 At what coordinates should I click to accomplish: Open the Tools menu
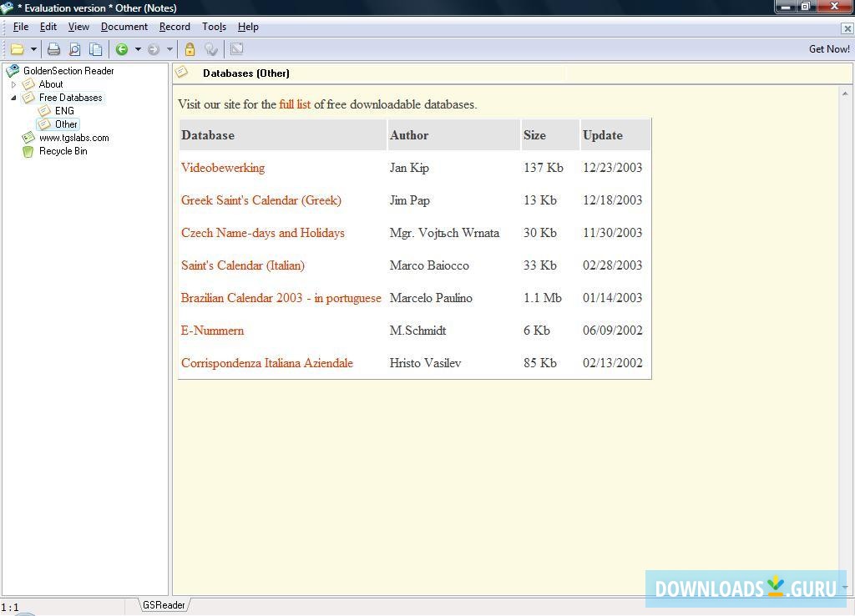(214, 27)
